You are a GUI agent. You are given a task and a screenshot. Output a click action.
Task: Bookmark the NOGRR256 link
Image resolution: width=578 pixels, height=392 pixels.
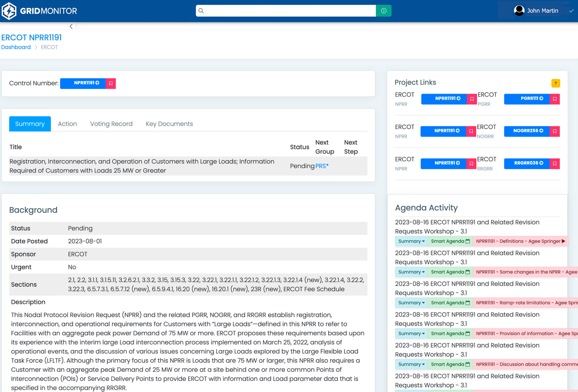pyautogui.click(x=555, y=131)
